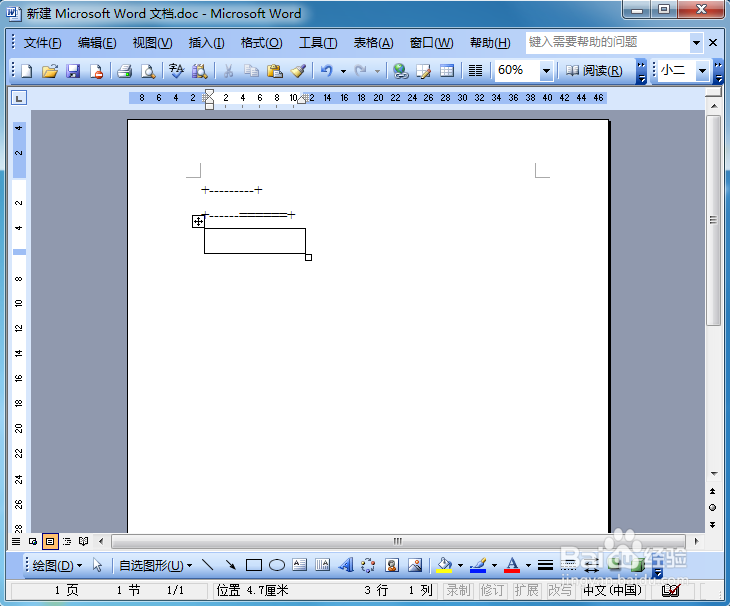Copy selection with the copy icon
Viewport: 730px width, 606px height.
pyautogui.click(x=251, y=71)
